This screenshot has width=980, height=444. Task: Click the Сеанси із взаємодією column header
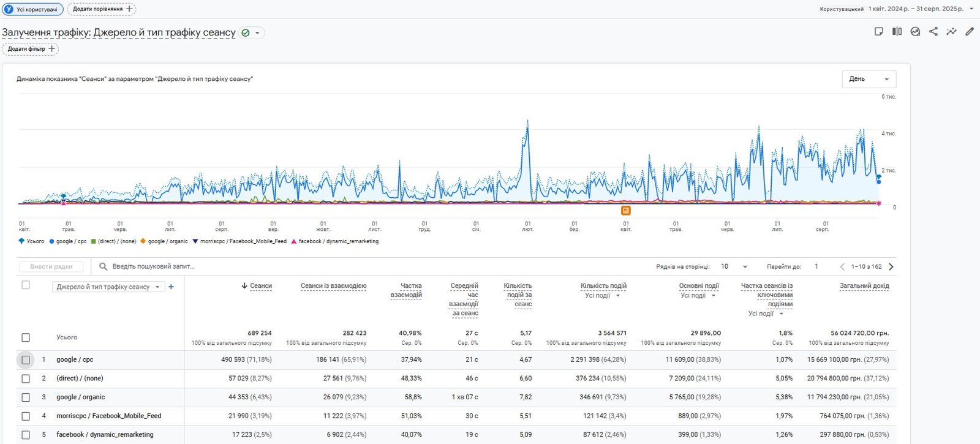coord(333,286)
